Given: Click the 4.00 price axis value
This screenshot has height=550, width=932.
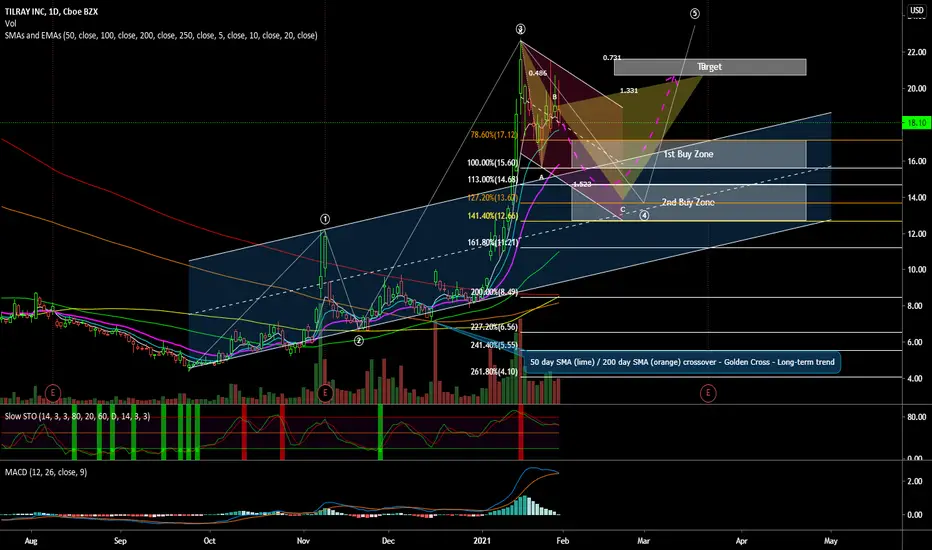Looking at the screenshot, I should pos(915,378).
